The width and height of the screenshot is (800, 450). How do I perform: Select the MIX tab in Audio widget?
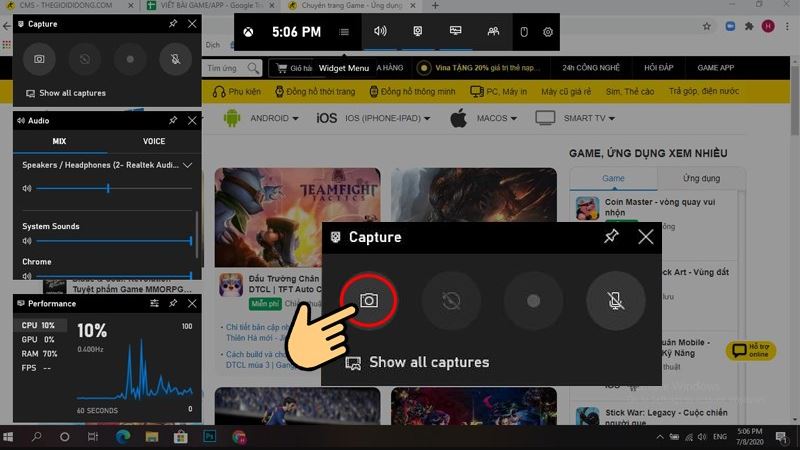point(59,142)
